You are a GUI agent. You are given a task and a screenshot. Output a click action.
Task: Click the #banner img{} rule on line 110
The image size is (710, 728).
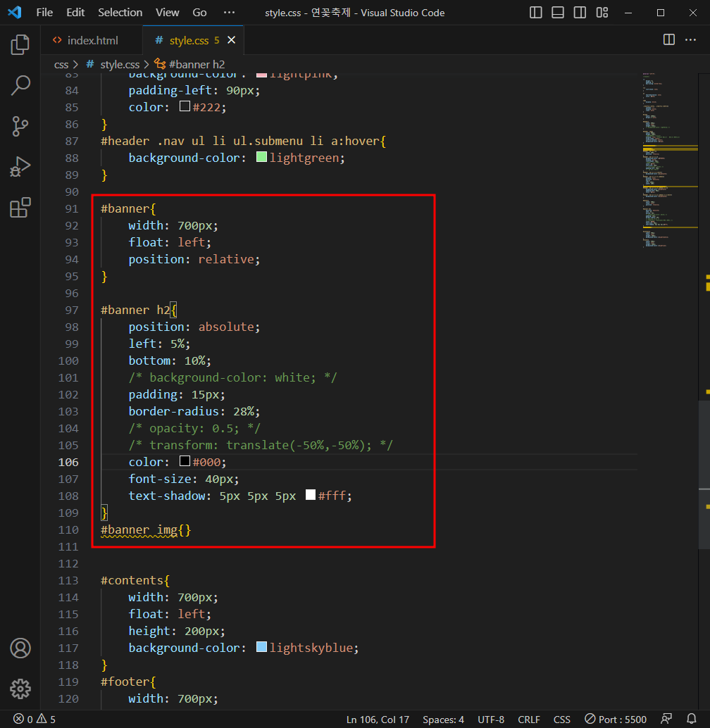pos(146,529)
